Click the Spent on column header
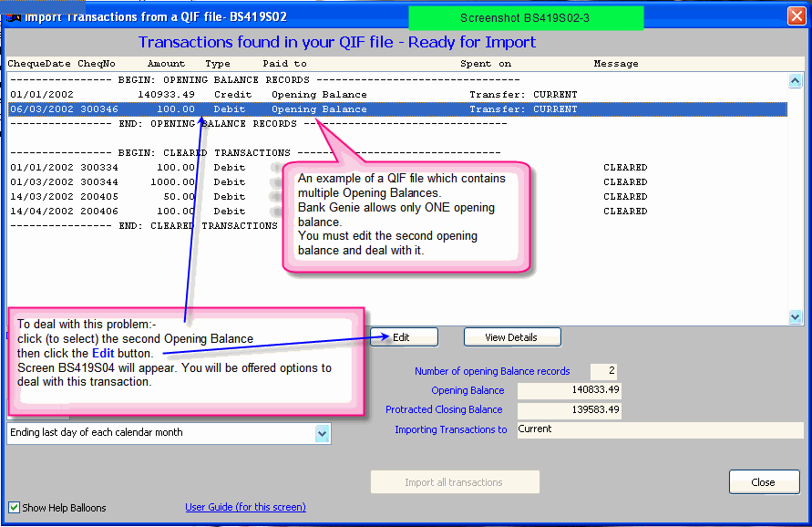Image resolution: width=812 pixels, height=527 pixels. coord(486,64)
